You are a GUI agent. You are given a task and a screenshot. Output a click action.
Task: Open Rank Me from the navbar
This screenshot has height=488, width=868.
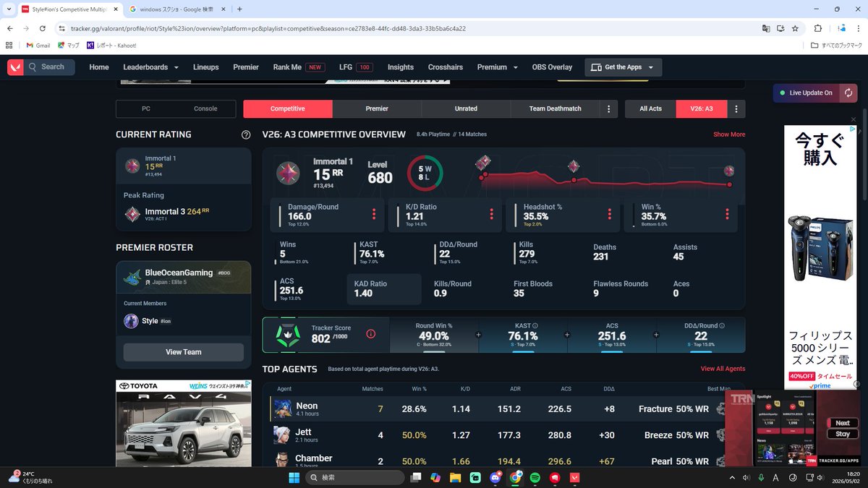(x=299, y=67)
